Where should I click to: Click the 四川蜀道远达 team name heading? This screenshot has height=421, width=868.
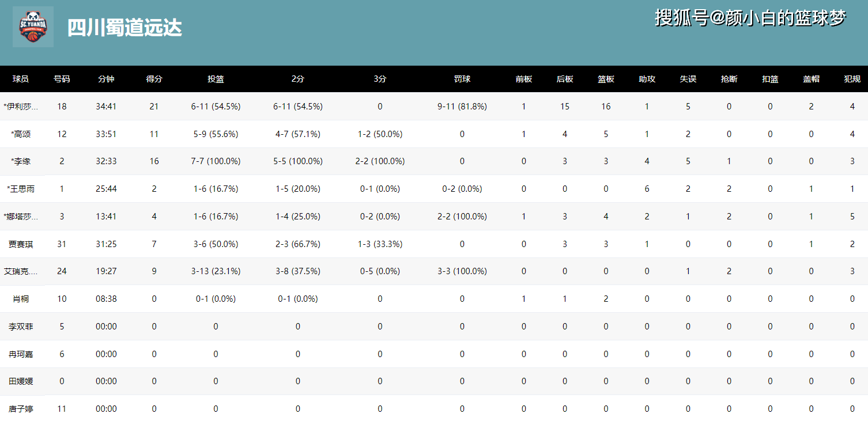pyautogui.click(x=124, y=28)
